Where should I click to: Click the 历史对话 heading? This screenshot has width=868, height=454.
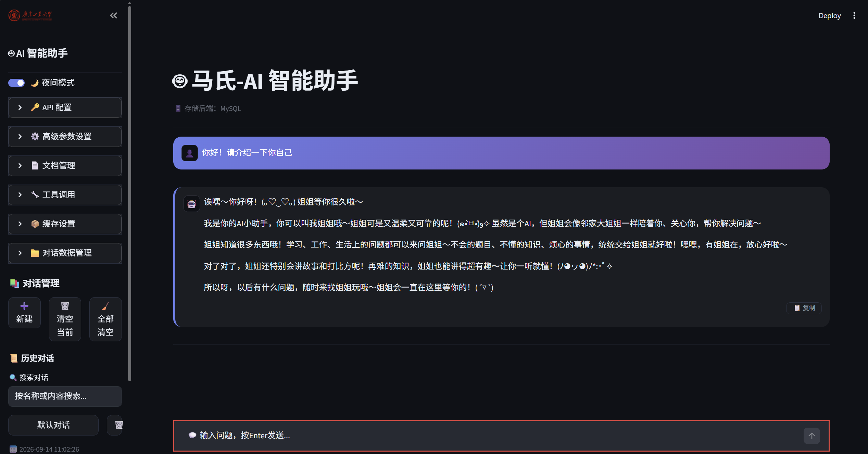coord(32,358)
